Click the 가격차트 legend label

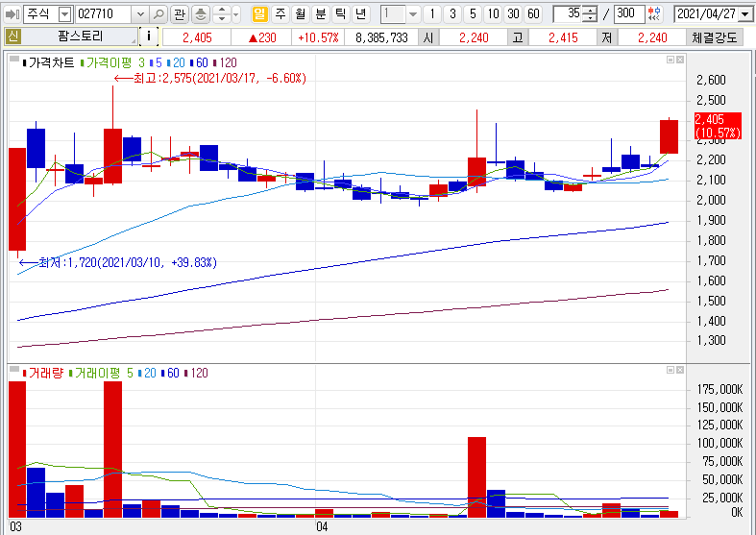(x=51, y=62)
